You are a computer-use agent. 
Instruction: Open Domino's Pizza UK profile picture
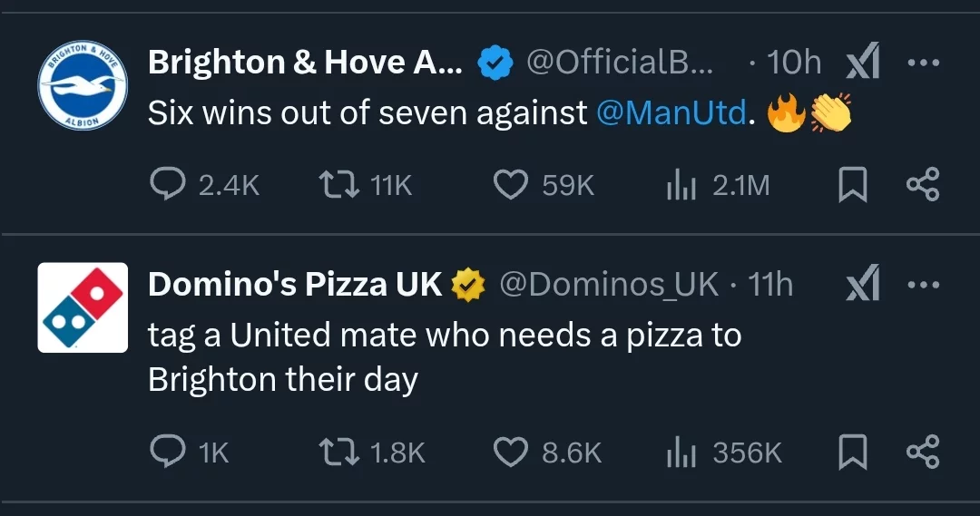pos(83,307)
